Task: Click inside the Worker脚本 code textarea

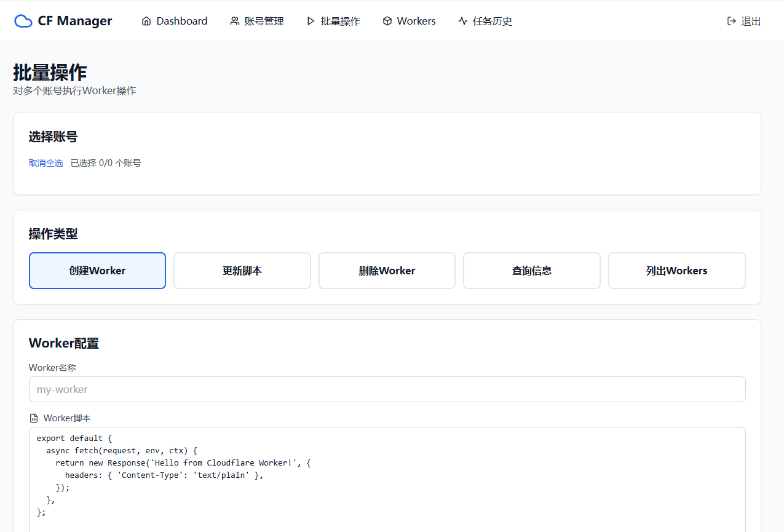Action: 387,480
